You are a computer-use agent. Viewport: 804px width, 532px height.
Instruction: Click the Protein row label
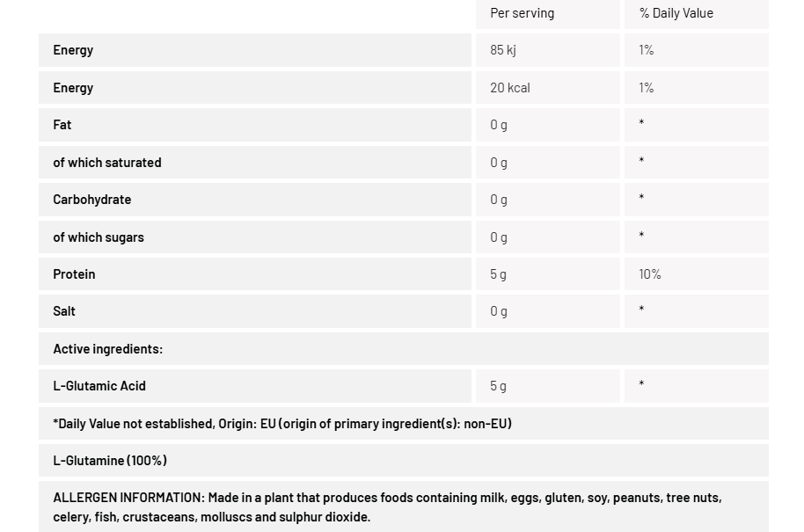pyautogui.click(x=74, y=274)
